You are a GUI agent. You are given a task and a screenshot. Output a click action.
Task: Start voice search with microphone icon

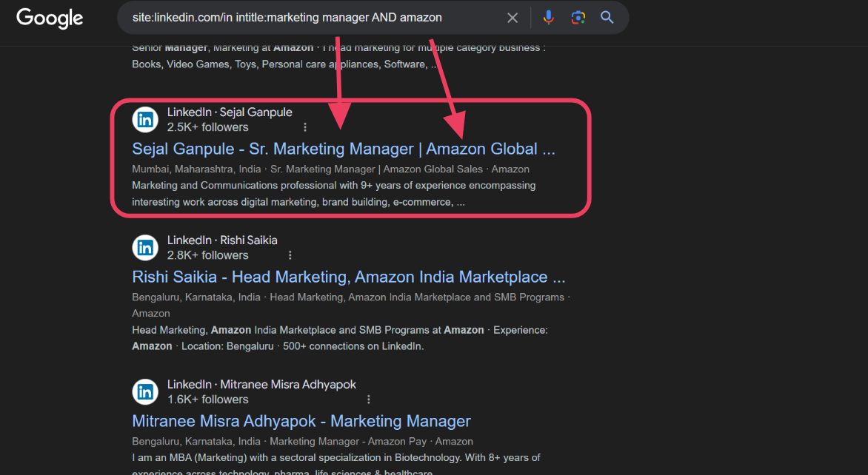(x=549, y=18)
